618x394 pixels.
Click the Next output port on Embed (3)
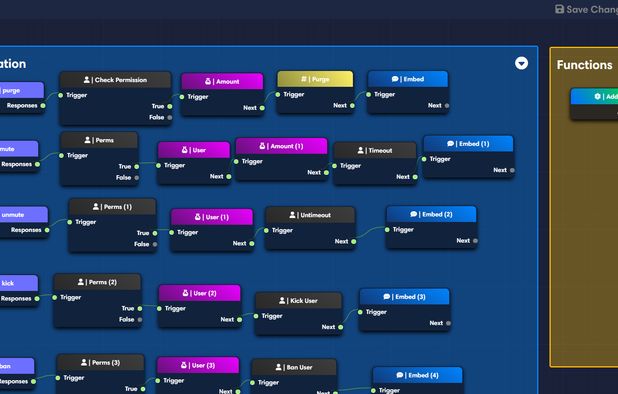pos(449,323)
